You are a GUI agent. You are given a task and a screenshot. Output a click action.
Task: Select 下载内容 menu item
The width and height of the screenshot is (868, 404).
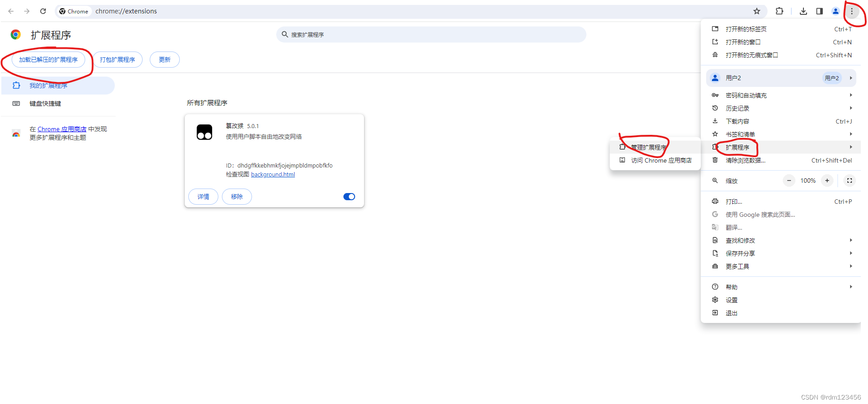click(781, 121)
